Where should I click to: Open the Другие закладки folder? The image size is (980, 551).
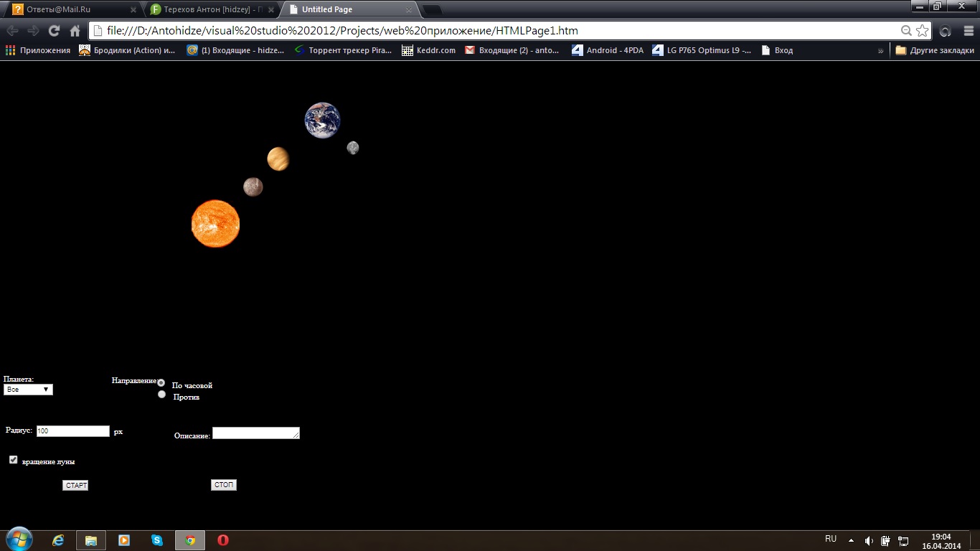[935, 50]
